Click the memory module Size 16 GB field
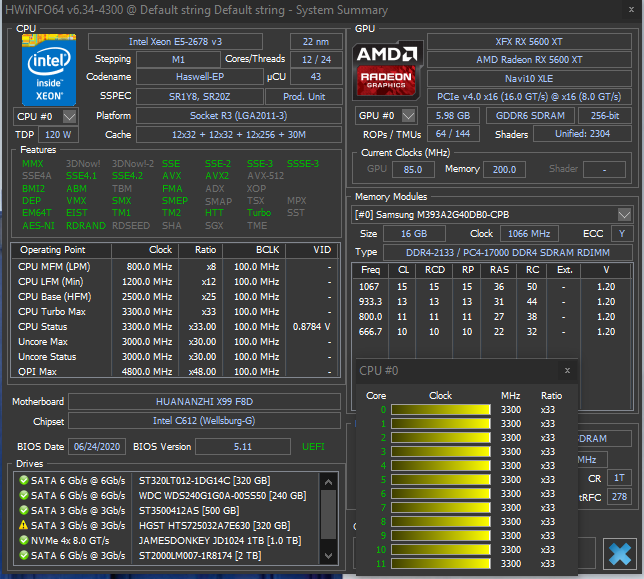644x579 pixels. pyautogui.click(x=414, y=234)
